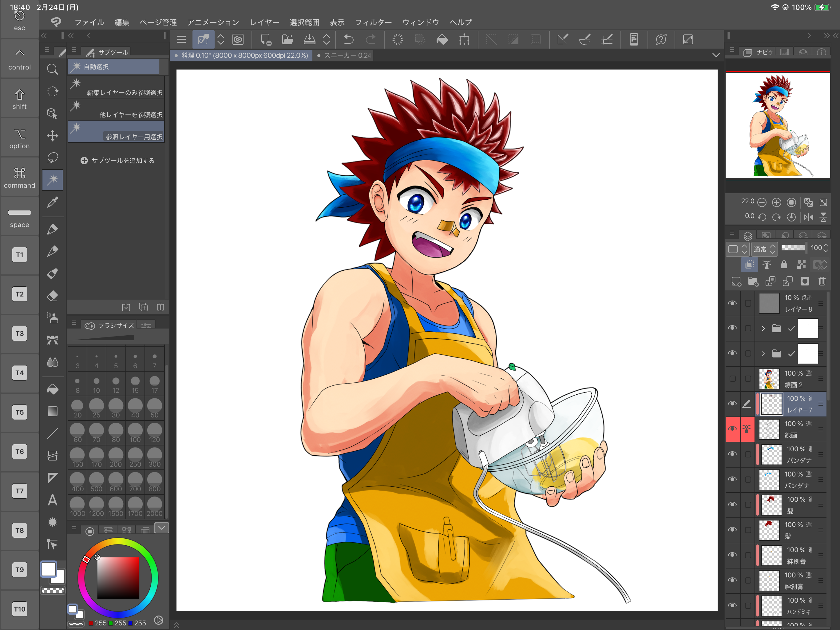840x630 pixels.
Task: Select the Auto select magic wand tool
Action: pyautogui.click(x=52, y=179)
